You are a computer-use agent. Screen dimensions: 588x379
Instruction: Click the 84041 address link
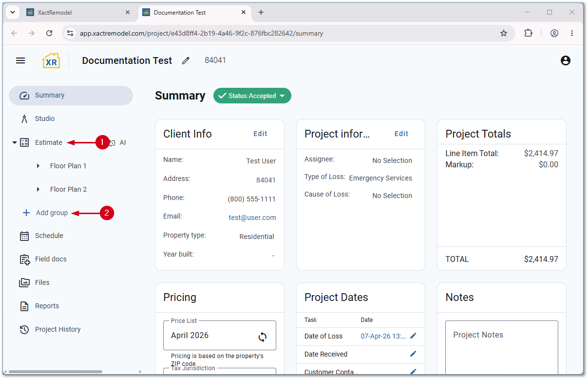click(x=266, y=180)
